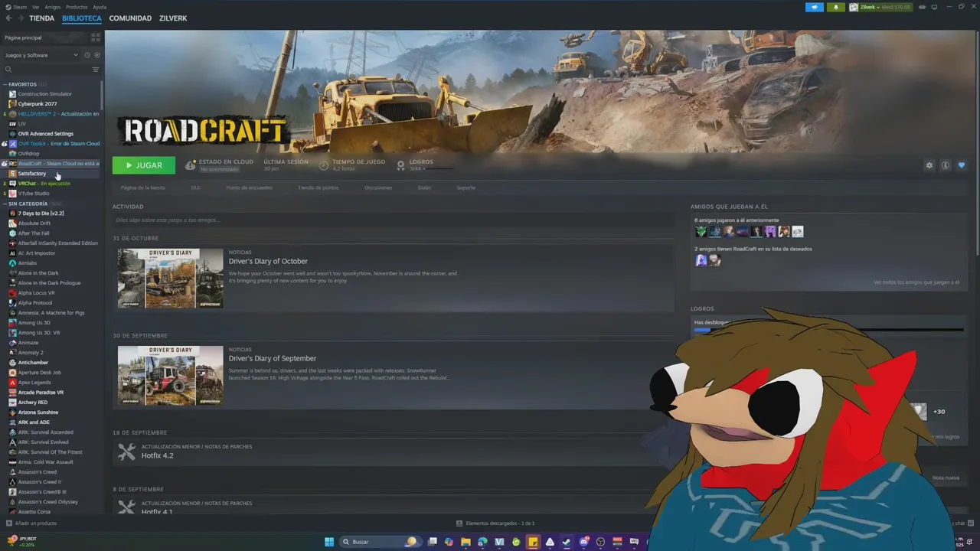980x551 pixels.
Task: Open Punto de encuentro tab
Action: coord(249,187)
